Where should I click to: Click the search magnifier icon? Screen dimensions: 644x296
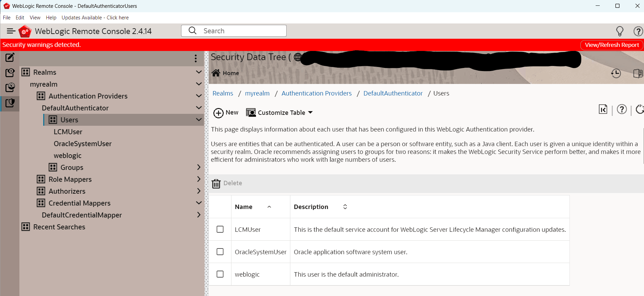click(192, 31)
